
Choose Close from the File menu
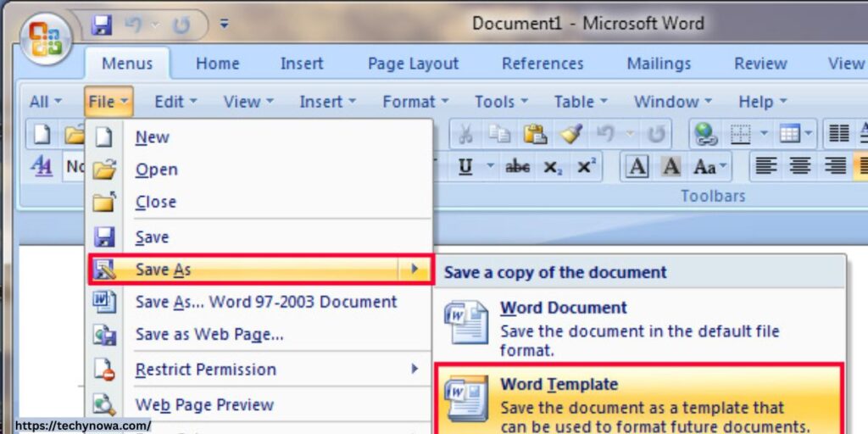point(259,202)
